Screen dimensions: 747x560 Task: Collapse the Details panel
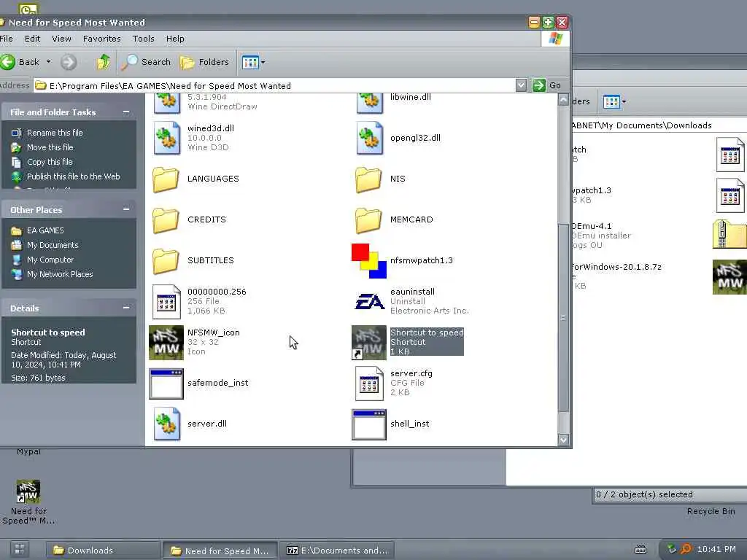tap(126, 308)
